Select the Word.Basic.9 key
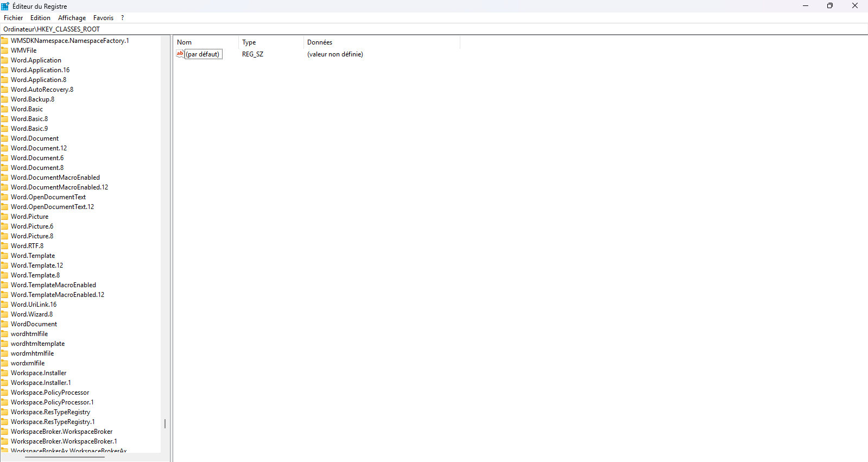The width and height of the screenshot is (868, 462). [x=29, y=129]
